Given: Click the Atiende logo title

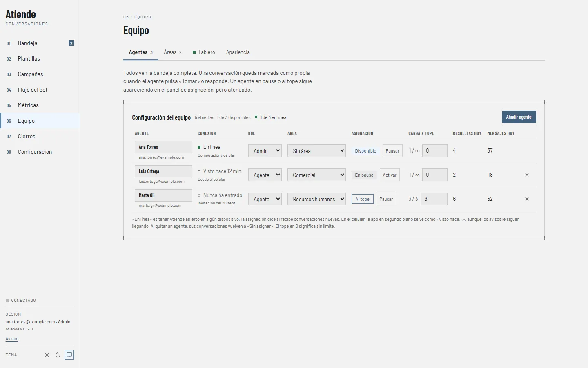Looking at the screenshot, I should click(x=21, y=14).
